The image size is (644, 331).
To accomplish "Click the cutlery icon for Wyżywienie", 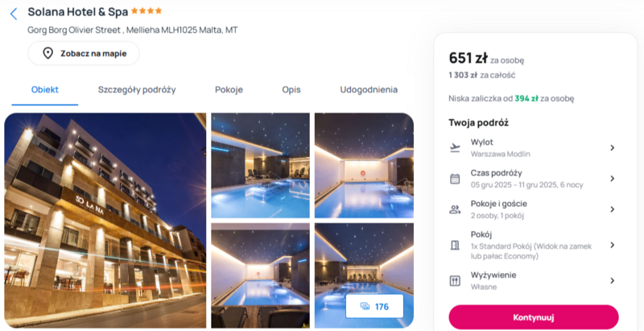I will coord(455,281).
